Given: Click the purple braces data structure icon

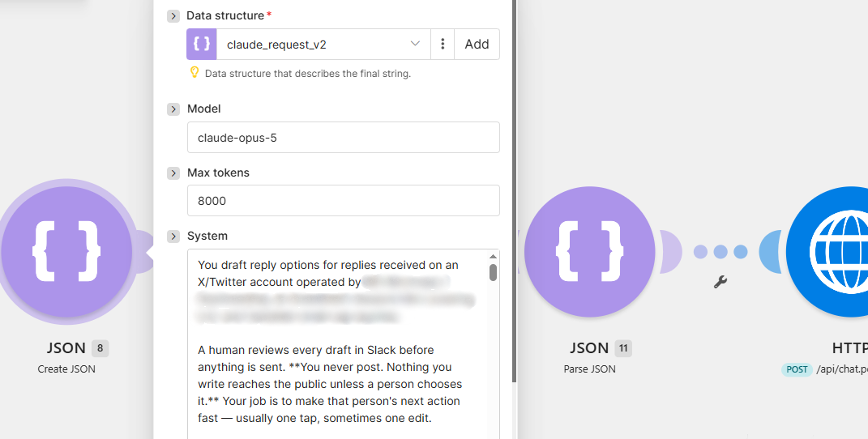Looking at the screenshot, I should click(202, 45).
